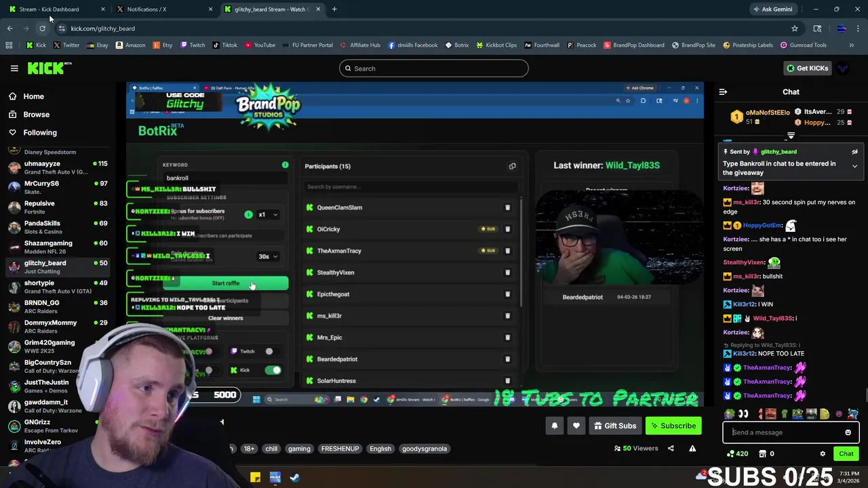
Task: Switch to the Stream - Kick Dashboard tab
Action: tap(57, 9)
